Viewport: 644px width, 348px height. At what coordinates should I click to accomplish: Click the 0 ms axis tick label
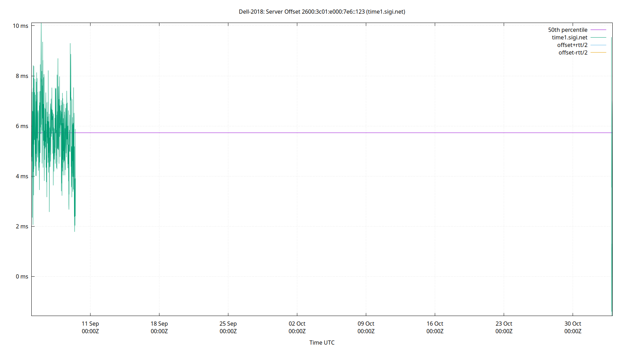[22, 276]
